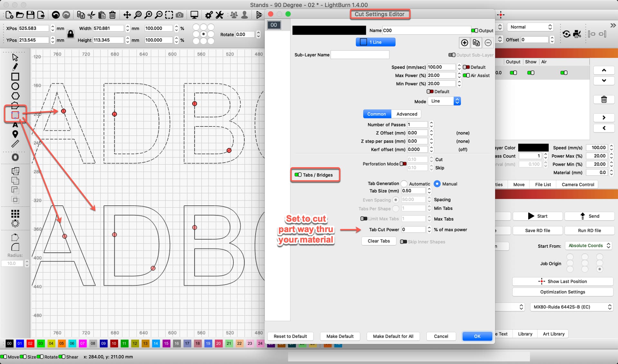The width and height of the screenshot is (618, 364).
Task: Pick the Draw Lines pencil tool
Action: 15,67
